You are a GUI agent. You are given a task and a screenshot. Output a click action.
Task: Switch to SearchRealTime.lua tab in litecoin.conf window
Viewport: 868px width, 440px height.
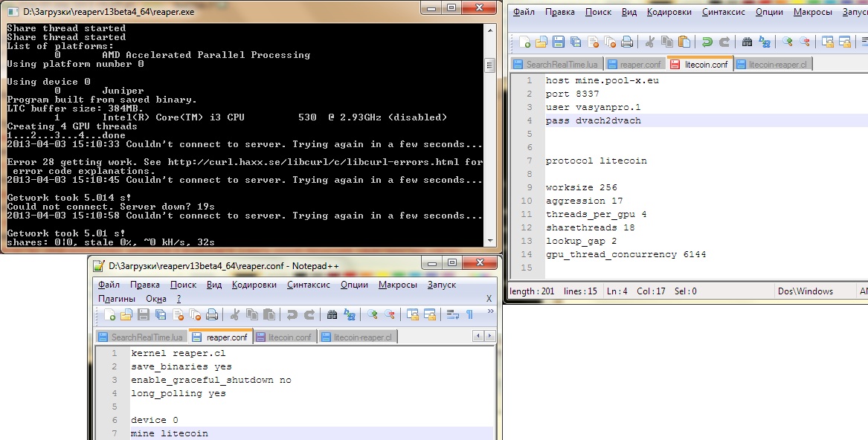coord(556,64)
